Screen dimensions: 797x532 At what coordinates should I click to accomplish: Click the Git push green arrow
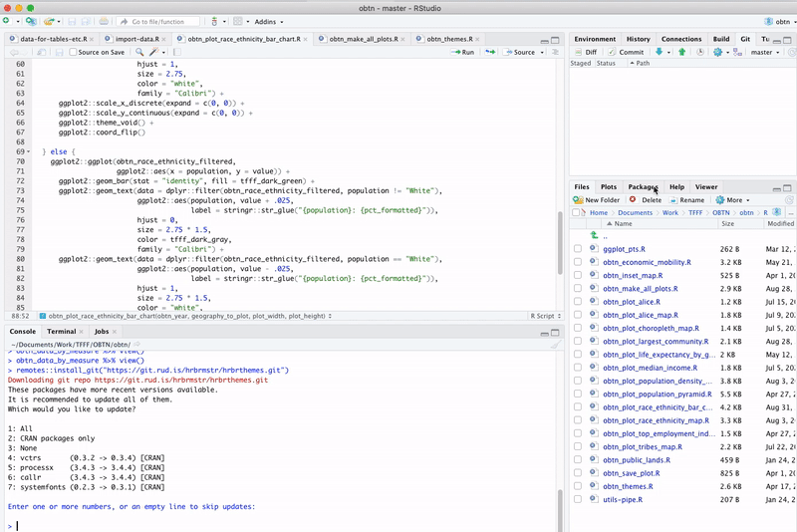682,52
